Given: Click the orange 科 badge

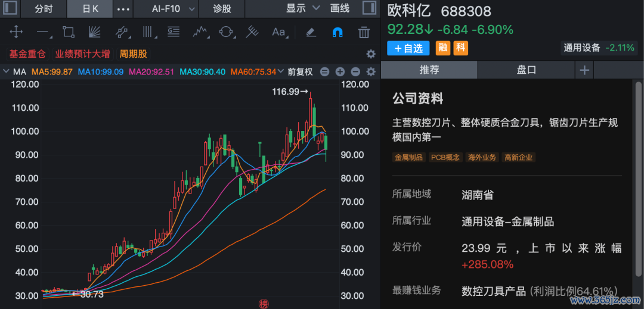Looking at the screenshot, I should pos(460,48).
